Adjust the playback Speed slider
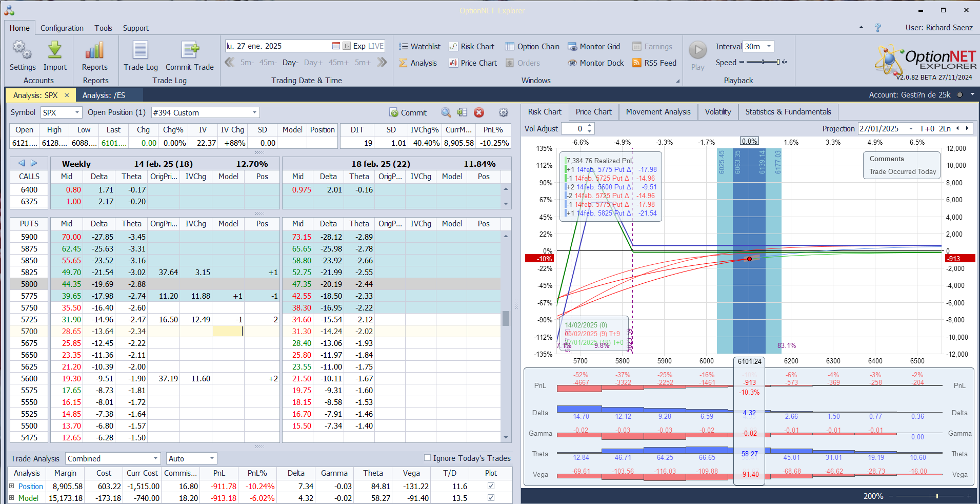Screen dimensions: 980x504 tap(763, 62)
